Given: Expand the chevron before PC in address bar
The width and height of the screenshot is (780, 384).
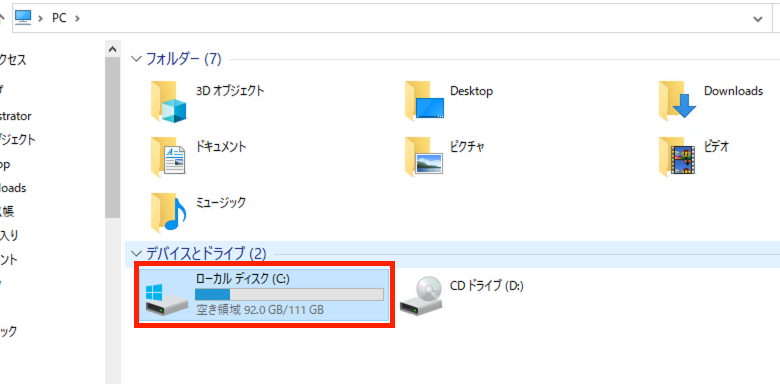Looking at the screenshot, I should pos(41,18).
